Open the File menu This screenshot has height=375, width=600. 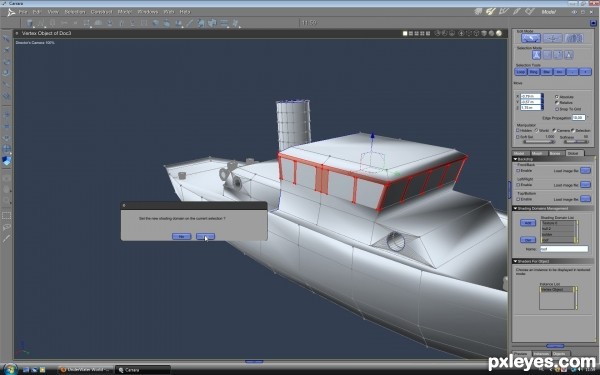click(x=23, y=12)
